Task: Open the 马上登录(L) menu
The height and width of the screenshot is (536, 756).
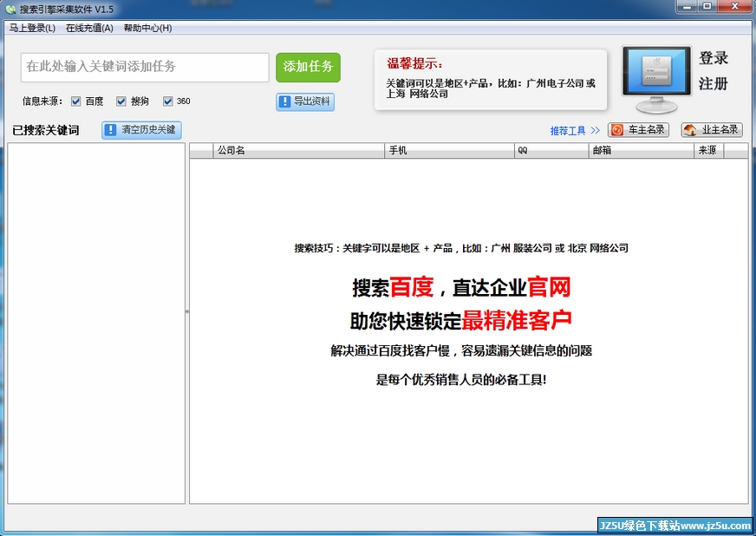Action: [32, 28]
